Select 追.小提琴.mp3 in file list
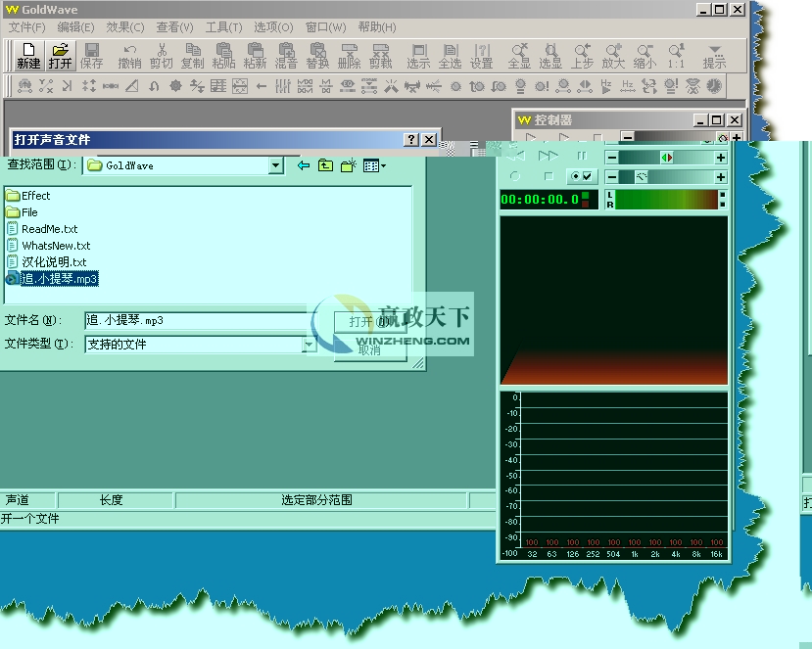Screen dimensions: 812x649 coord(52,279)
